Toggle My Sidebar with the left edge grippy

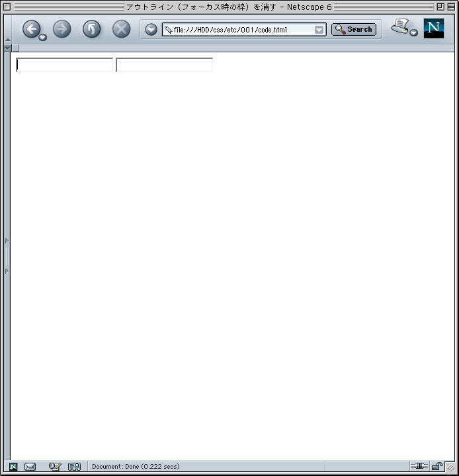point(7,256)
